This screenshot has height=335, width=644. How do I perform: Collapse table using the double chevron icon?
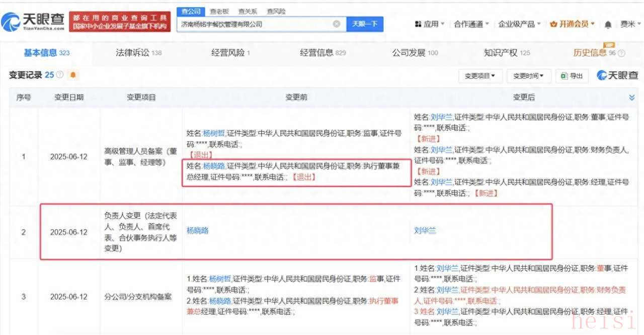(632, 97)
